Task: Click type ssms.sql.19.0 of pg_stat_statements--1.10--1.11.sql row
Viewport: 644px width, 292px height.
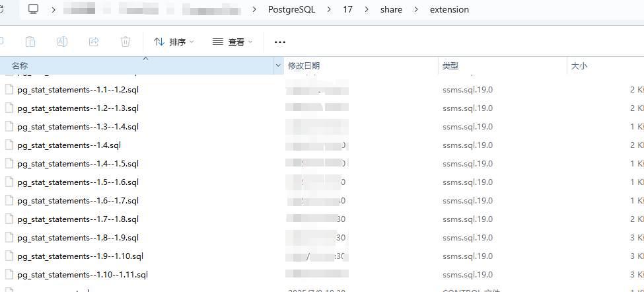Action: pos(468,274)
